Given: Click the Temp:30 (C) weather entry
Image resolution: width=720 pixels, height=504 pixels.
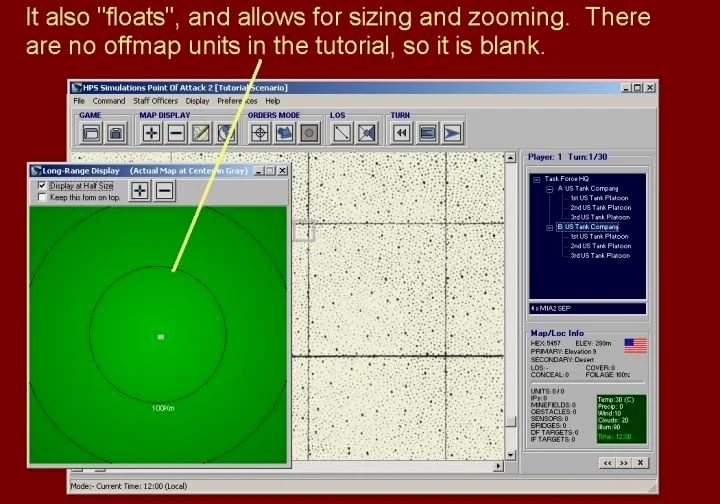Looking at the screenshot, I should point(615,400).
